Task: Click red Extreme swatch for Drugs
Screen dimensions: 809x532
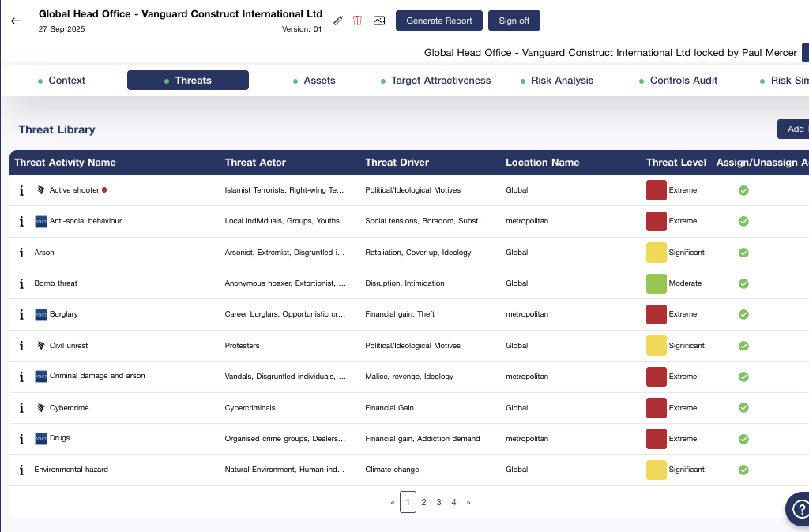Action: (657, 439)
